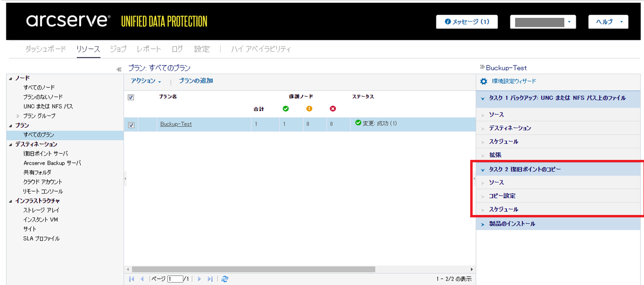Click the green success status header icon
Image resolution: width=644 pixels, height=285 pixels.
click(x=285, y=108)
